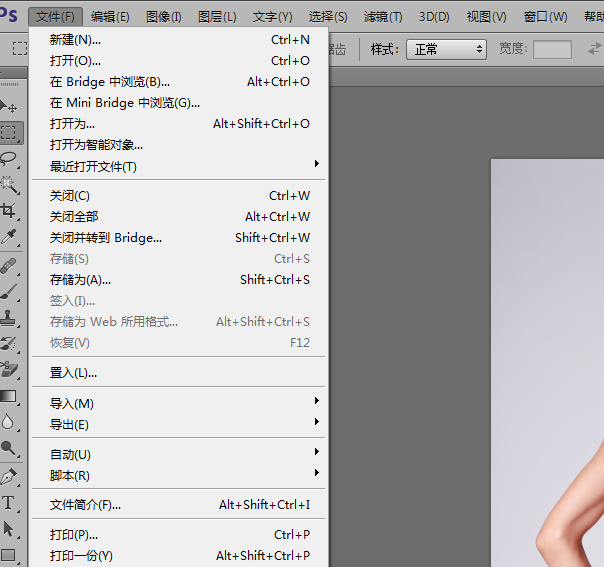Screen dimensions: 604x567
Task: Choose 打开为智能对象... entry
Action: tap(179, 145)
